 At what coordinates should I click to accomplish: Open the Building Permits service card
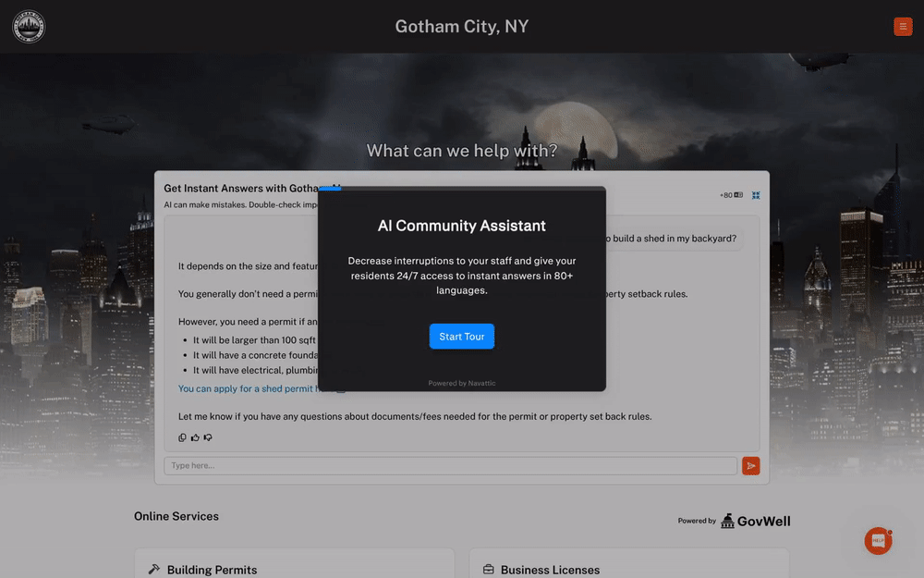pos(294,566)
